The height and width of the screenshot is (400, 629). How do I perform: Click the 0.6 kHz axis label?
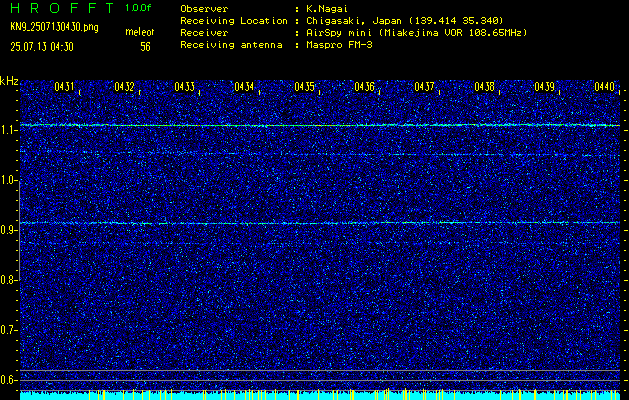click(x=7, y=380)
